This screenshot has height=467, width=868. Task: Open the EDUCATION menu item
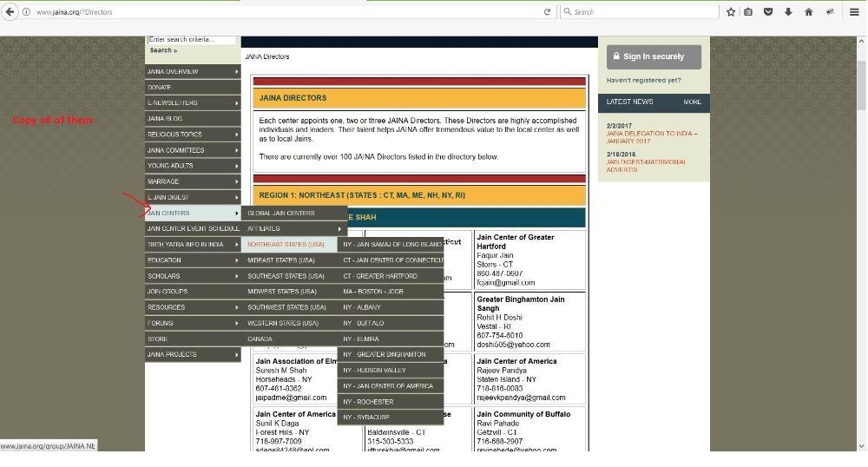[x=193, y=260]
